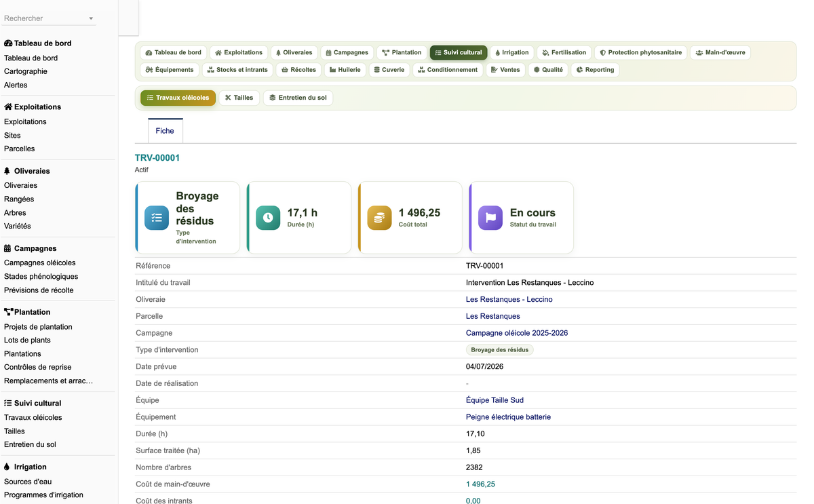Click the TRV-00001 record title
814x504 pixels.
[x=157, y=157]
